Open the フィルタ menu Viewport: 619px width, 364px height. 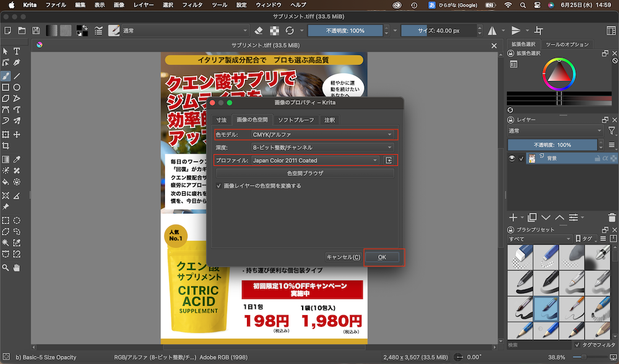193,5
